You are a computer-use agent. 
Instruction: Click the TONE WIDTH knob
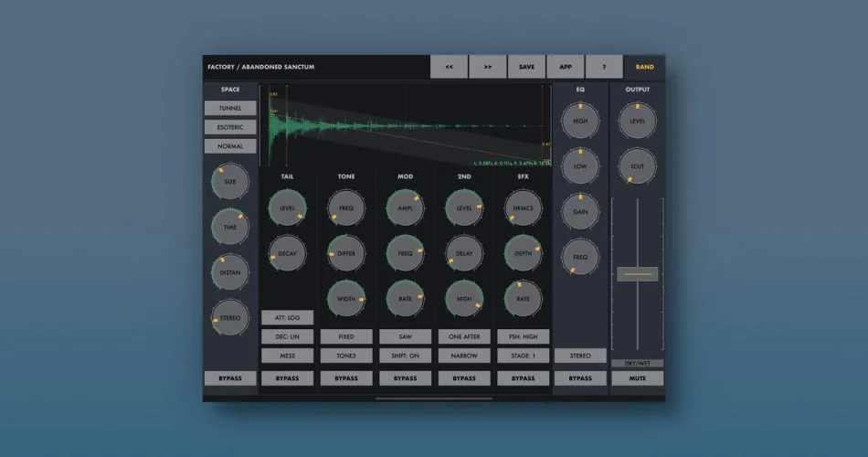coord(346,299)
